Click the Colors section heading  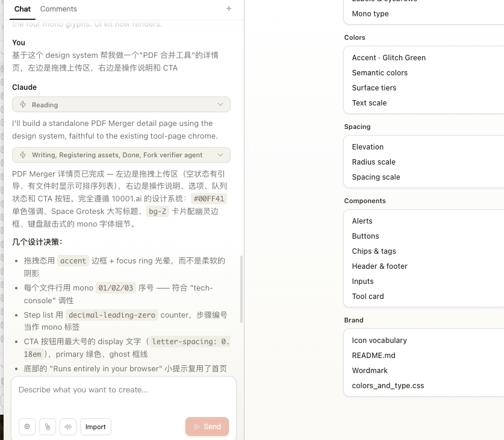click(x=355, y=37)
